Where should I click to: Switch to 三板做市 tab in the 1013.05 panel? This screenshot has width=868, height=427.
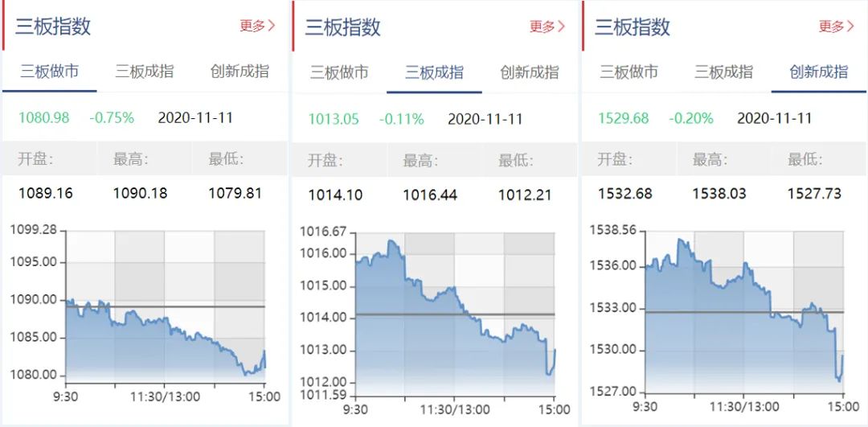click(x=339, y=72)
